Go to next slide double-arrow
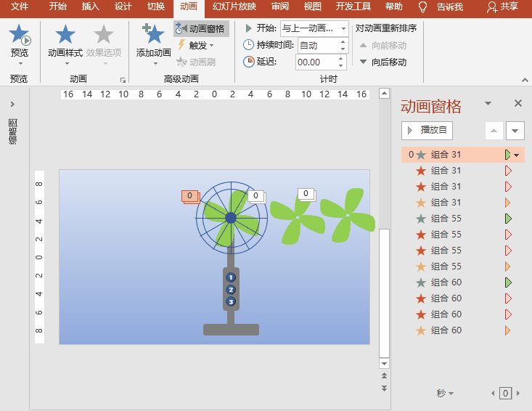Screen dimensions: 532x411 point(384,388)
